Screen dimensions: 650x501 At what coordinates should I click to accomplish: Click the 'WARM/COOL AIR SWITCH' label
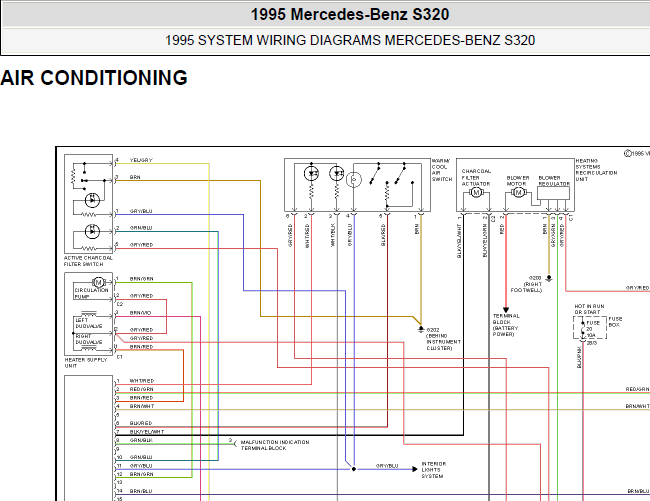coord(441,170)
